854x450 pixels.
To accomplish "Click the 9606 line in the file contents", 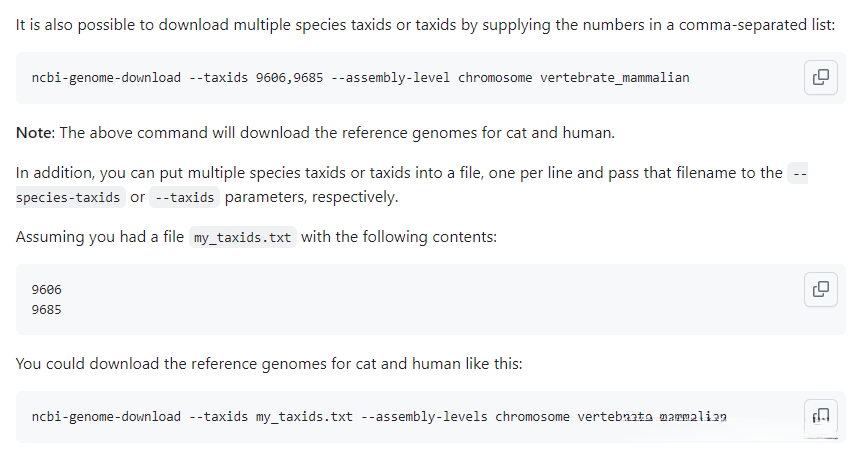I will click(47, 289).
